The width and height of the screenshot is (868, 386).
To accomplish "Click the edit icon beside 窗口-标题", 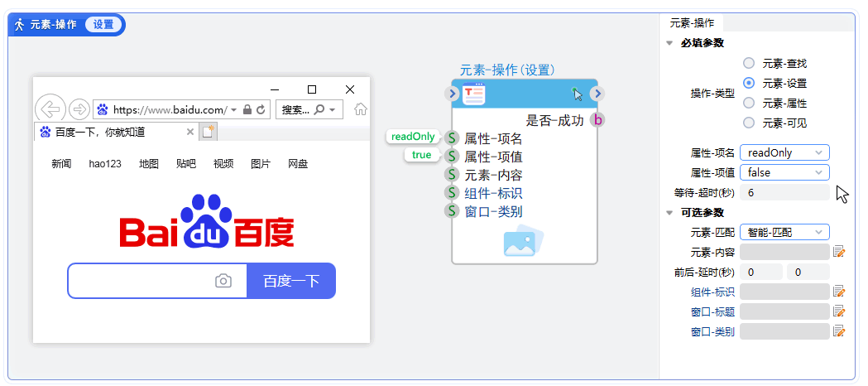I will coord(839,311).
